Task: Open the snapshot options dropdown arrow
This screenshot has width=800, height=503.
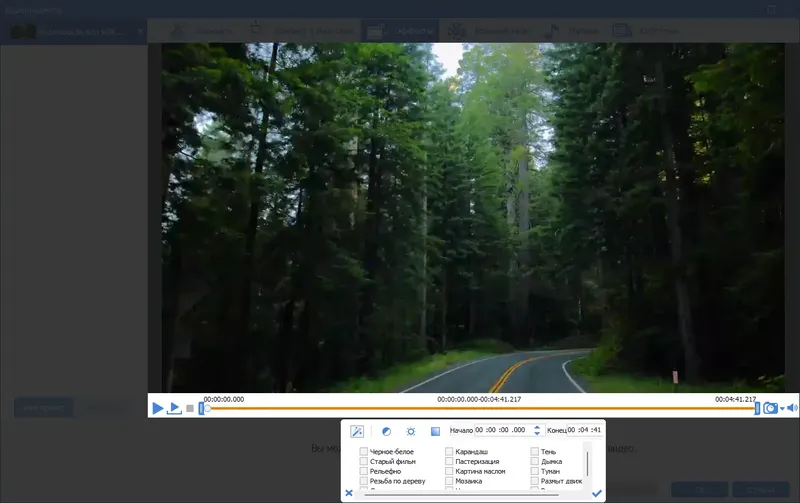Action: tap(782, 409)
